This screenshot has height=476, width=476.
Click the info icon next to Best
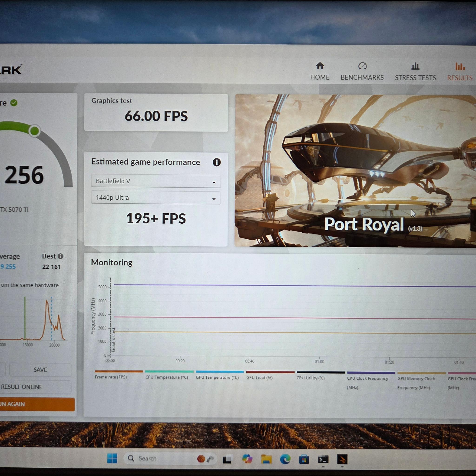60,256
